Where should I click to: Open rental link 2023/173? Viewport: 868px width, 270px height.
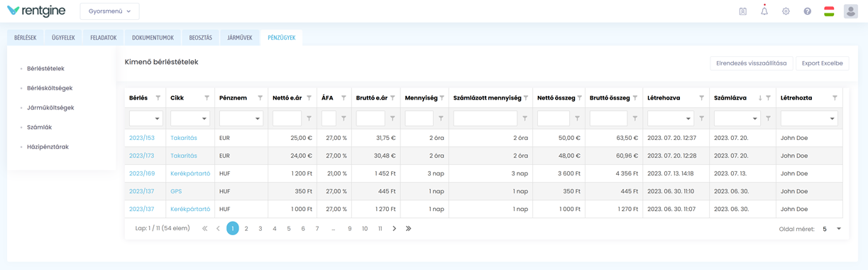point(142,156)
